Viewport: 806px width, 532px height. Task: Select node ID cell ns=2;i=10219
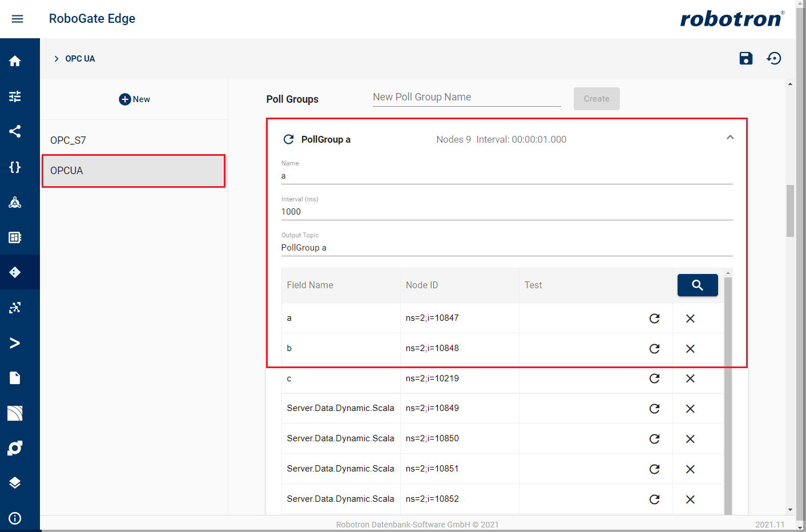pos(460,378)
